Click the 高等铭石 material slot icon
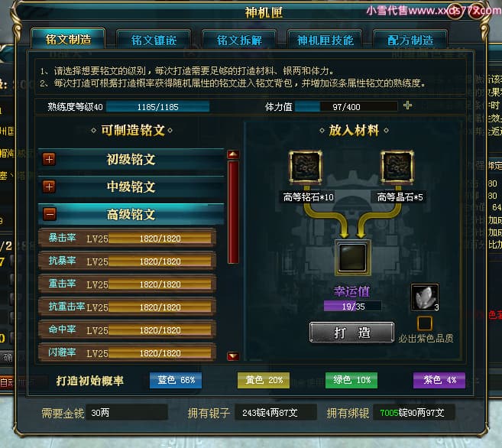 point(306,167)
